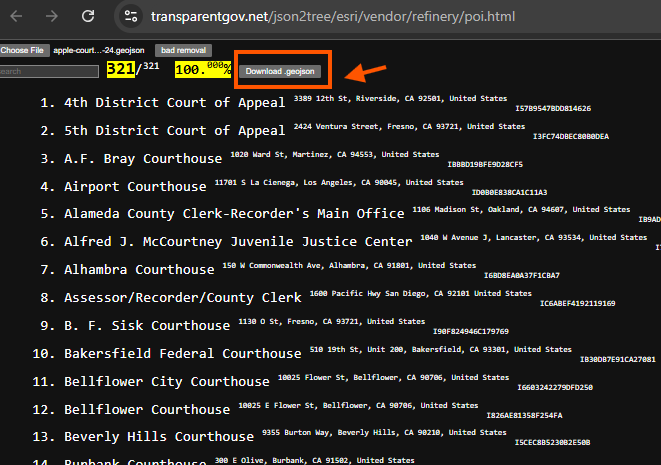Image resolution: width=661 pixels, height=465 pixels.
Task: Click the browser back arrow
Action: pos(17,17)
